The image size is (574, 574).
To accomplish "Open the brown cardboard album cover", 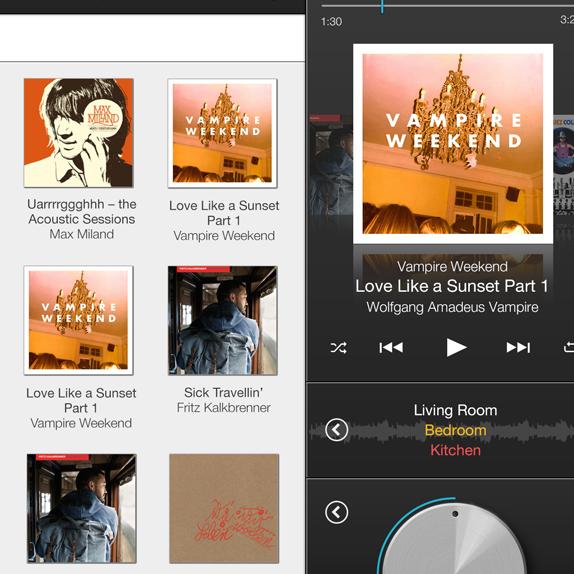I will point(224,508).
